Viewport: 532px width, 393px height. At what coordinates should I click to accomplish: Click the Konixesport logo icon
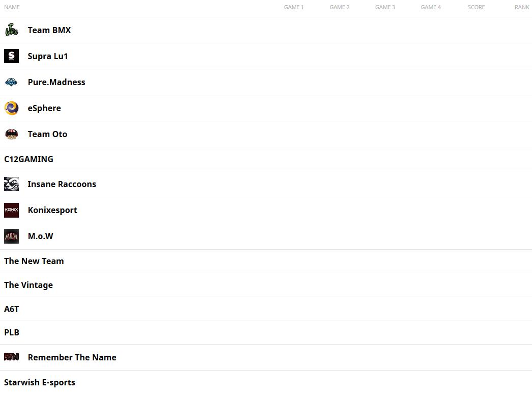pos(12,210)
